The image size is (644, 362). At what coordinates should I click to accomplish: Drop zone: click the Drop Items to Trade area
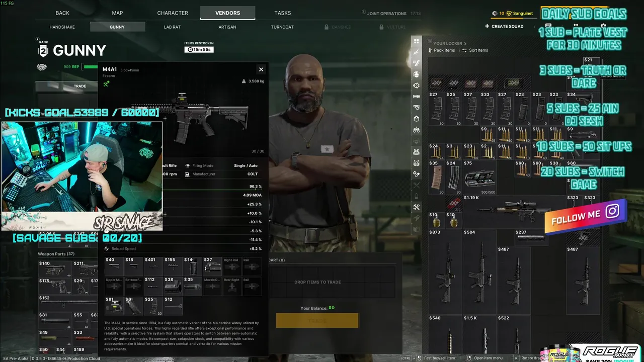click(x=317, y=282)
